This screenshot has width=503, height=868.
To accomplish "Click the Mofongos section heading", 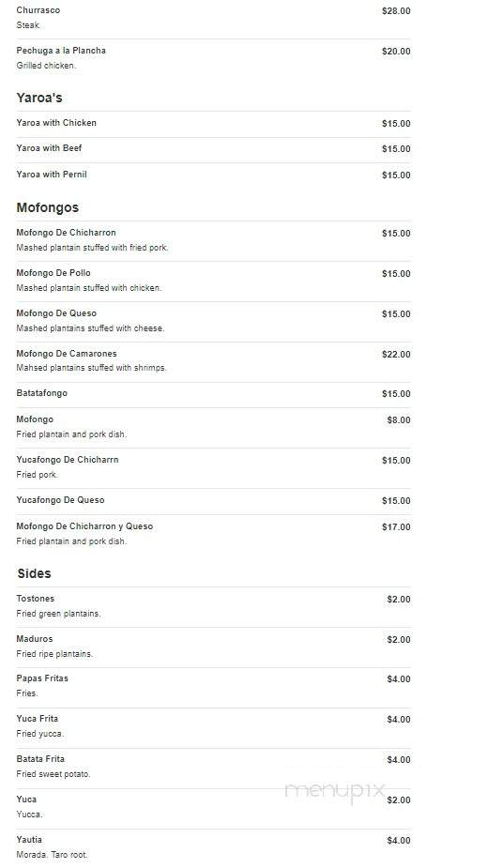I will click(x=48, y=207).
